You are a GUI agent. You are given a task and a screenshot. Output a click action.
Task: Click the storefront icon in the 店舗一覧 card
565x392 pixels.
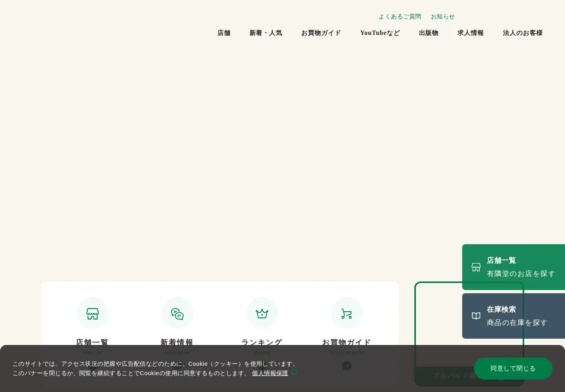[x=93, y=314]
